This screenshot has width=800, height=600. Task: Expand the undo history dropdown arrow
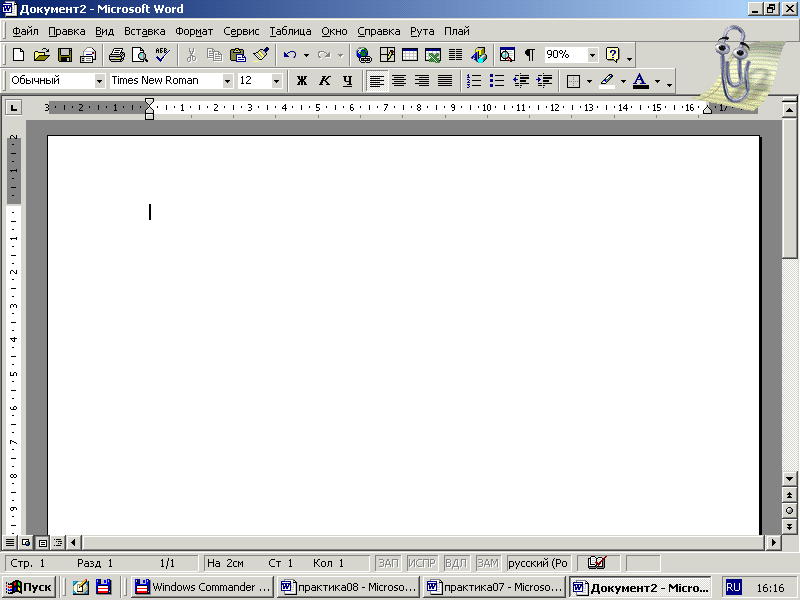[306, 55]
